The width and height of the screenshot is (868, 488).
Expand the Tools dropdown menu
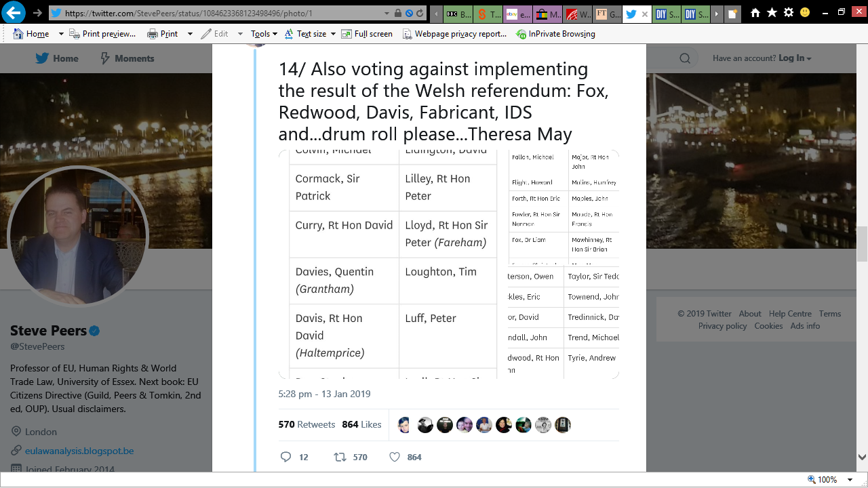(x=263, y=34)
